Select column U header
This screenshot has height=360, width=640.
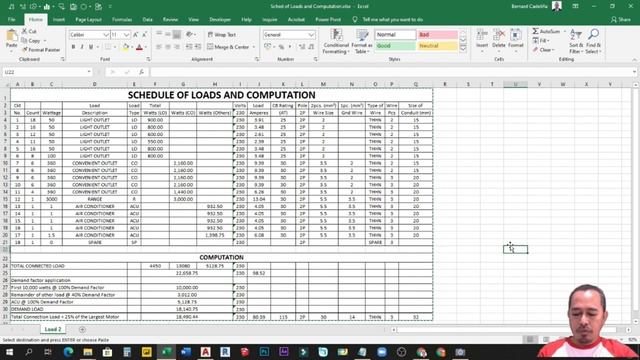click(515, 84)
